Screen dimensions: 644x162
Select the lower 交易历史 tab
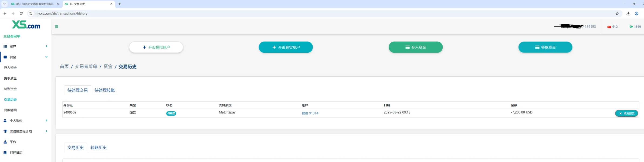pos(76,147)
